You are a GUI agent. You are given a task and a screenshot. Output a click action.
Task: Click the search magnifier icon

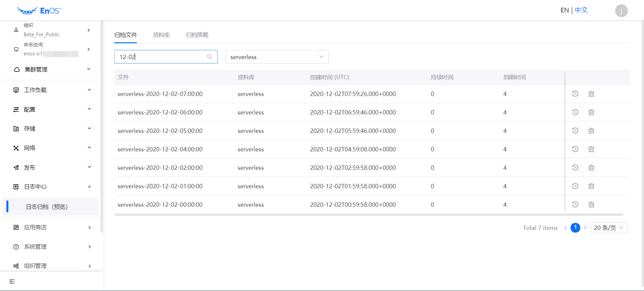click(209, 57)
